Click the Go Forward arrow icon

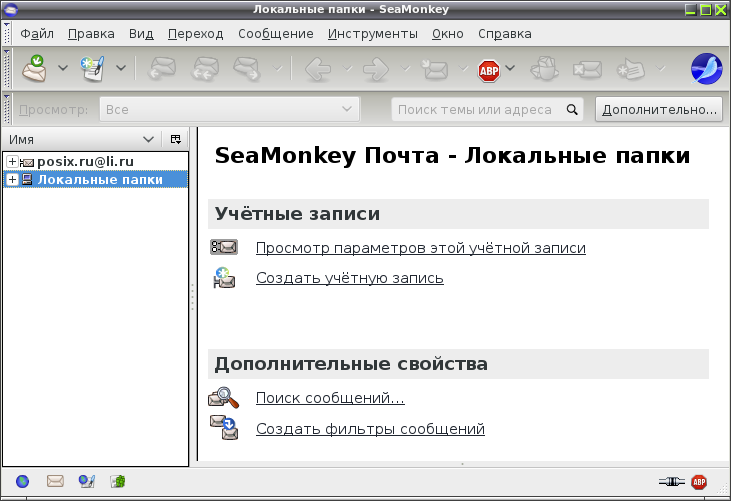(376, 69)
